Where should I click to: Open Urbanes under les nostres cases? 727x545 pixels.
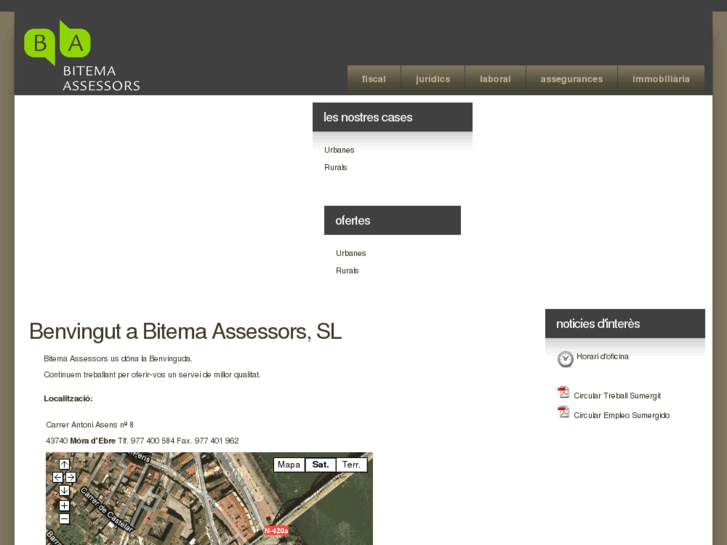click(339, 150)
